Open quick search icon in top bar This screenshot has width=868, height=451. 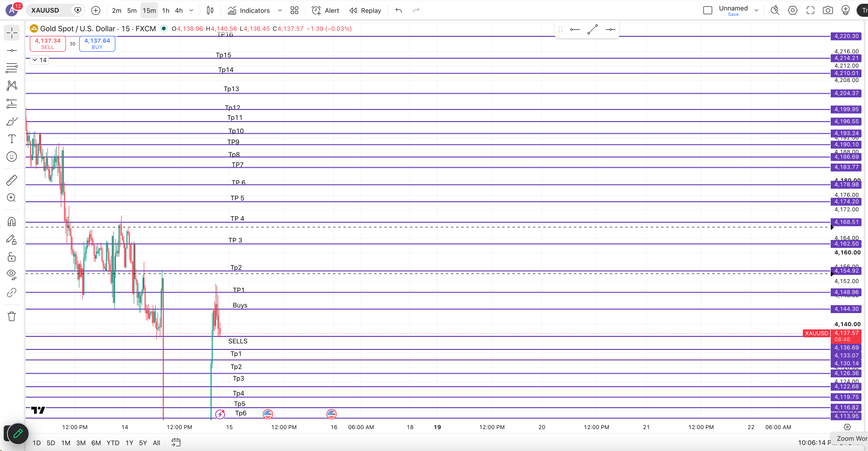pyautogui.click(x=775, y=10)
